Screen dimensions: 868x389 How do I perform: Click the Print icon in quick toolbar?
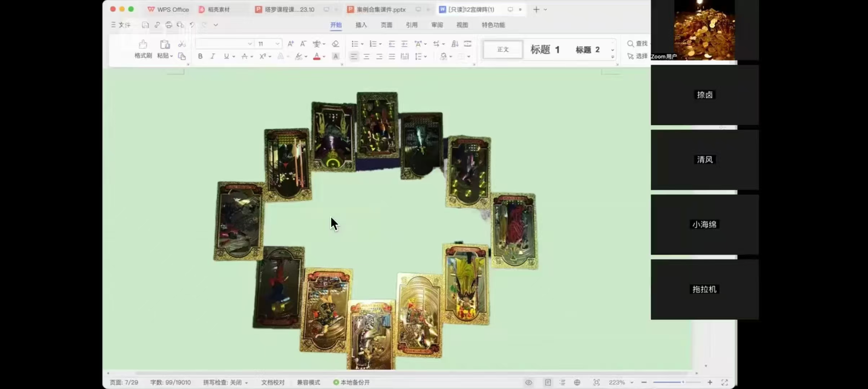[x=169, y=25]
